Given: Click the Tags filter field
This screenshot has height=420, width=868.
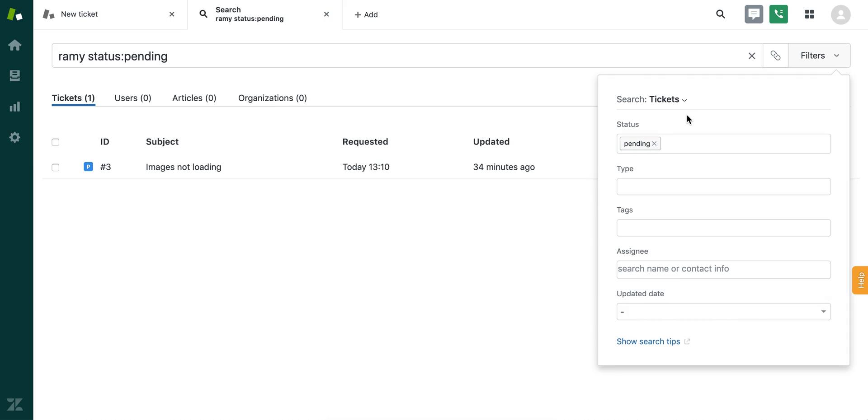Looking at the screenshot, I should click(723, 228).
